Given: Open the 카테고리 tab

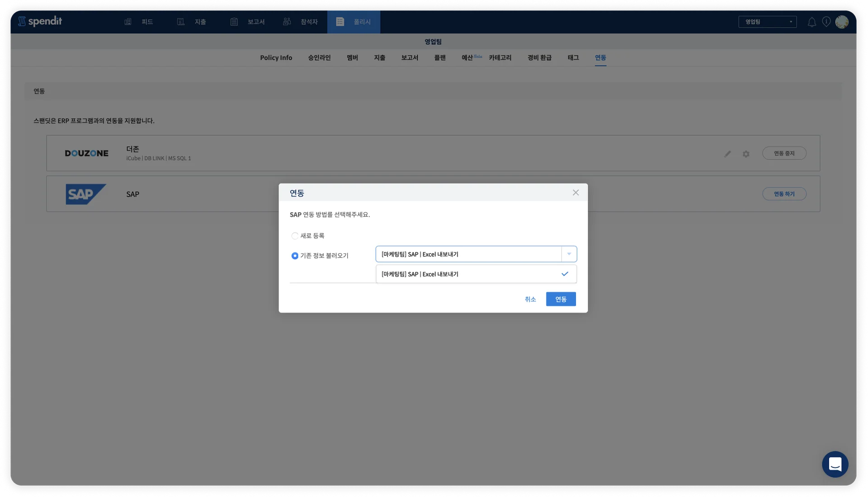Looking at the screenshot, I should pos(500,58).
